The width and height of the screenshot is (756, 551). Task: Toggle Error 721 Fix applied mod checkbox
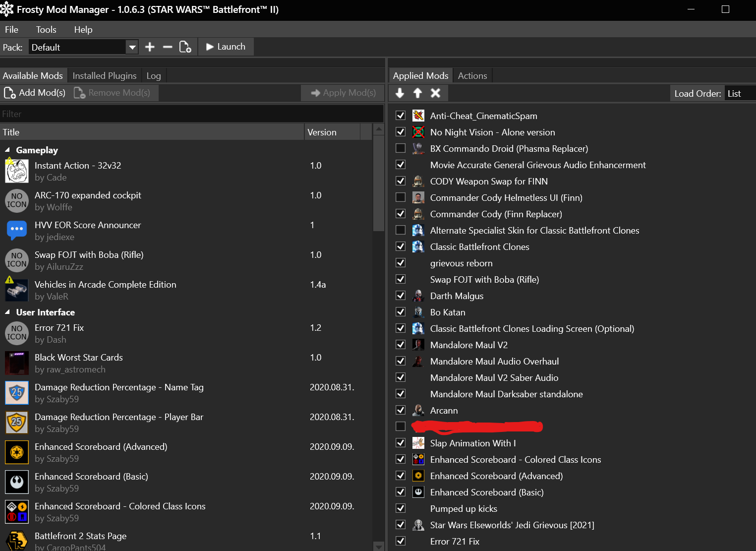click(401, 541)
